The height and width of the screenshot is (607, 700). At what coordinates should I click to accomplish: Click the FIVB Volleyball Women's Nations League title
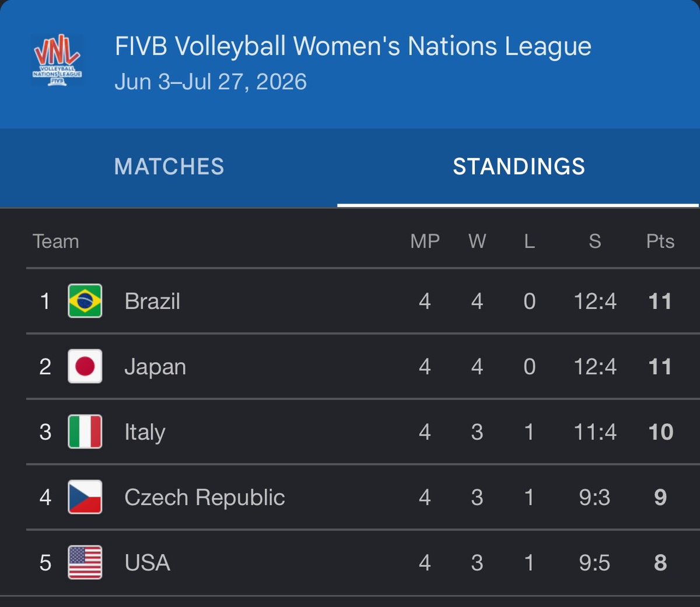(353, 47)
